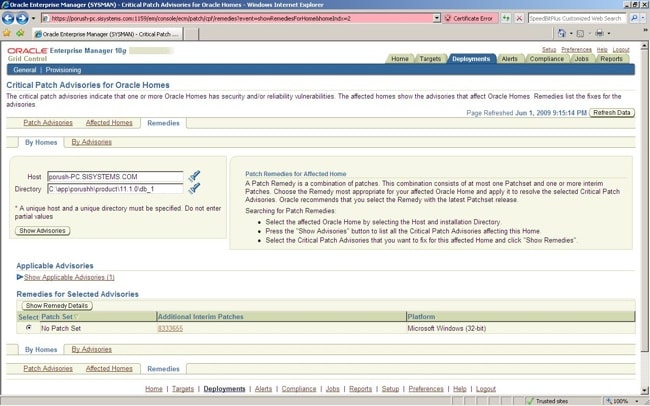This screenshot has width=650, height=406.
Task: Switch to the Targets main tab
Action: click(x=430, y=59)
